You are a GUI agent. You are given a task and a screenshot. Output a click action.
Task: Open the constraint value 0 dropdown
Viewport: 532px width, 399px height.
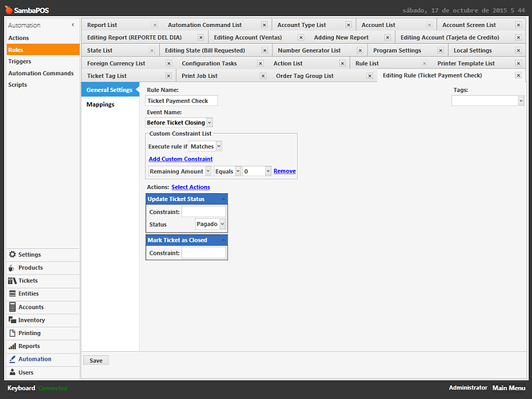click(x=268, y=172)
